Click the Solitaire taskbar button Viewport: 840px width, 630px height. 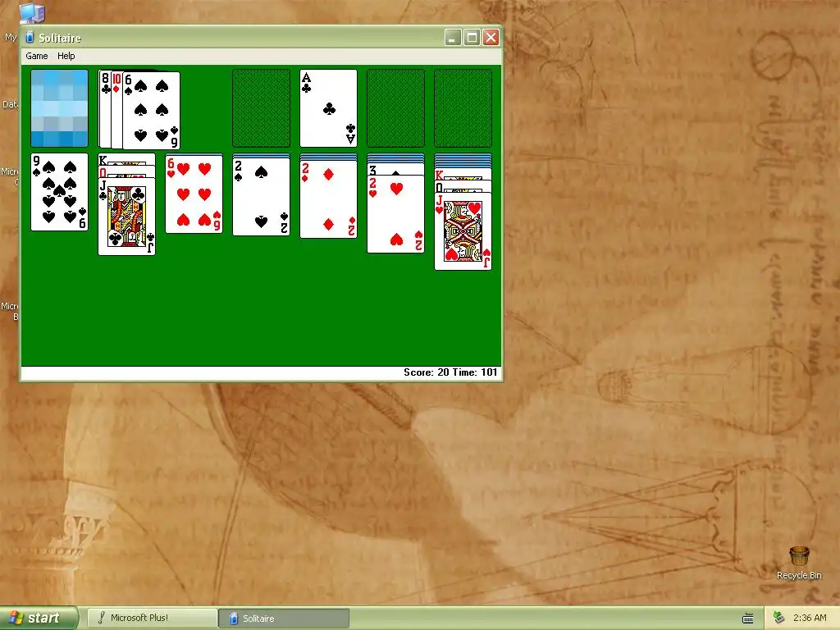pos(284,619)
